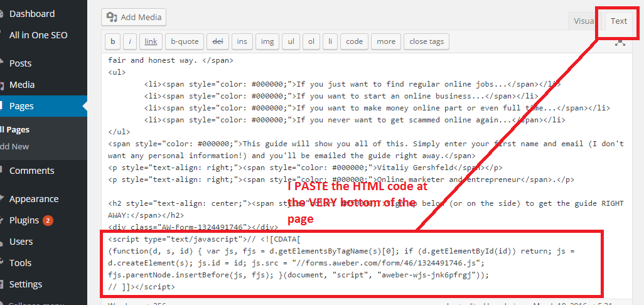
Task: Open the Dashboard menu item
Action: (x=31, y=14)
